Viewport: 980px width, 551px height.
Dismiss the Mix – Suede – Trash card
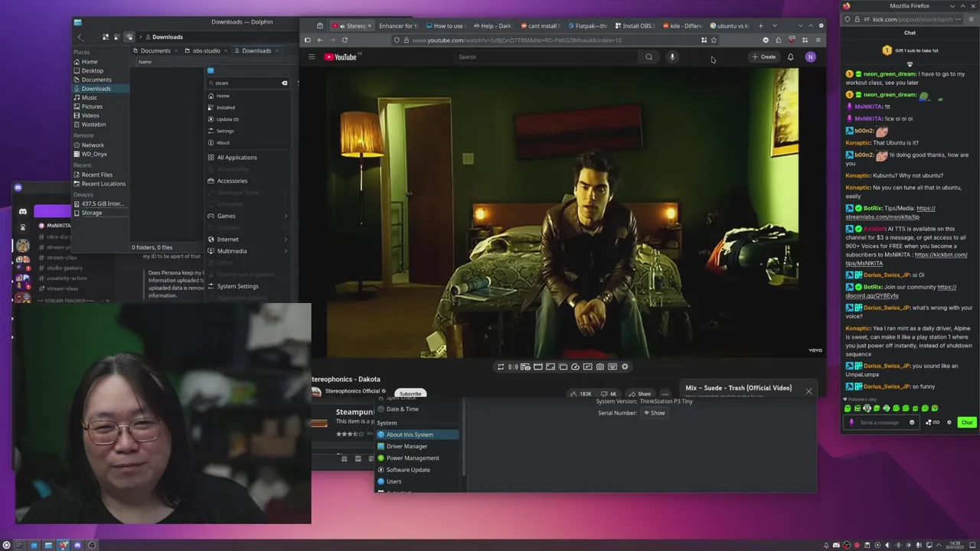click(x=808, y=391)
